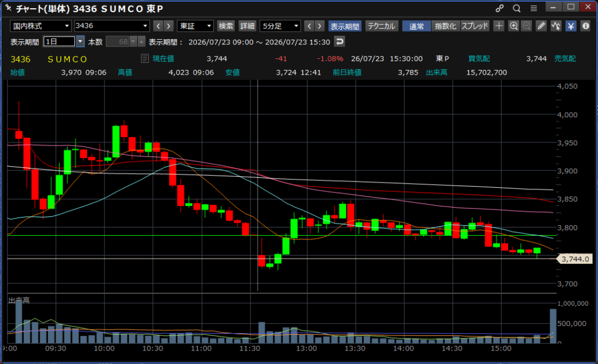Viewport: 598px width, 364px height.
Task: Open the hamburger menu icon
Action: [534, 8]
